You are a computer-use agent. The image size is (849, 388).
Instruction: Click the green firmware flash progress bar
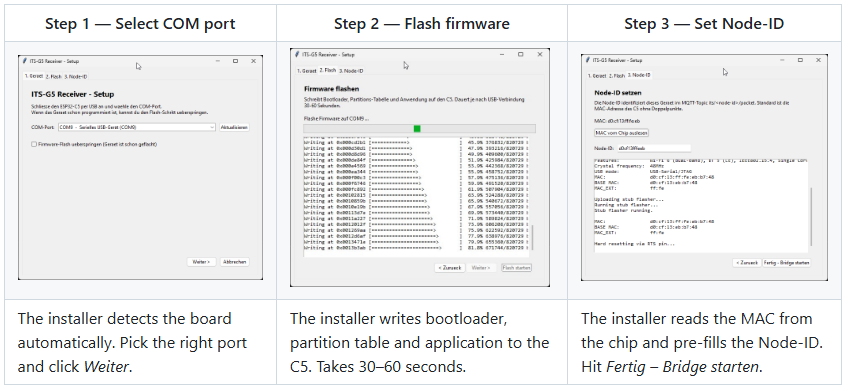pyautogui.click(x=420, y=128)
